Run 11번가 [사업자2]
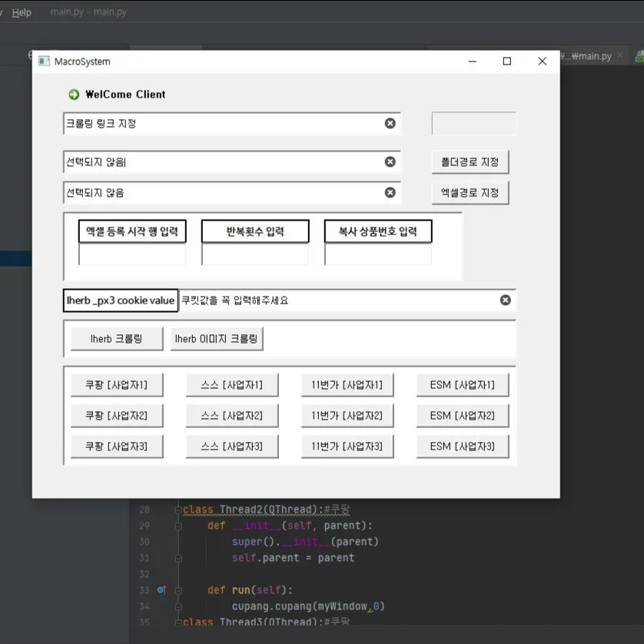 pos(347,416)
